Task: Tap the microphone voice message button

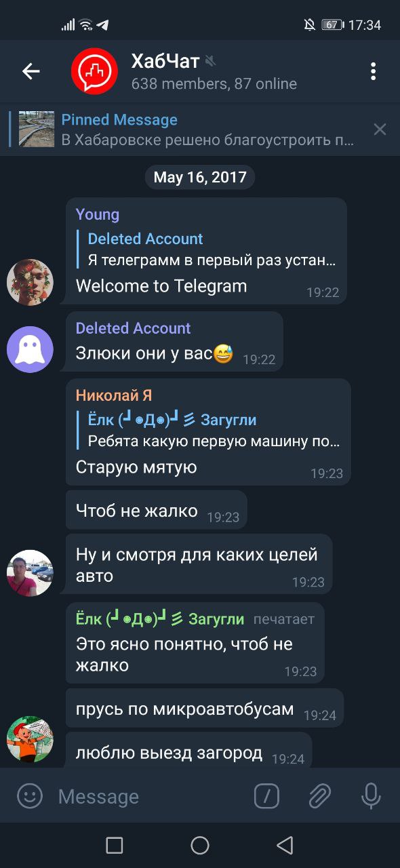Action: coord(371,795)
